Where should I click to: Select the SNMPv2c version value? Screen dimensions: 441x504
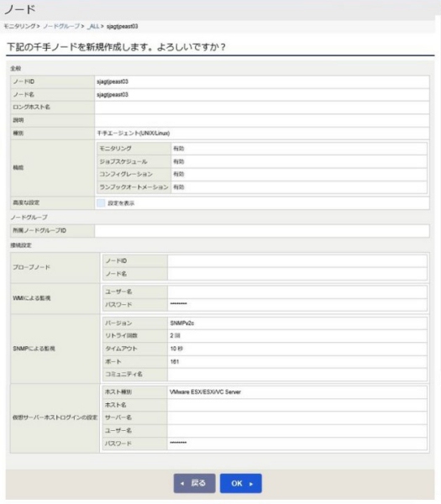pyautogui.click(x=182, y=323)
